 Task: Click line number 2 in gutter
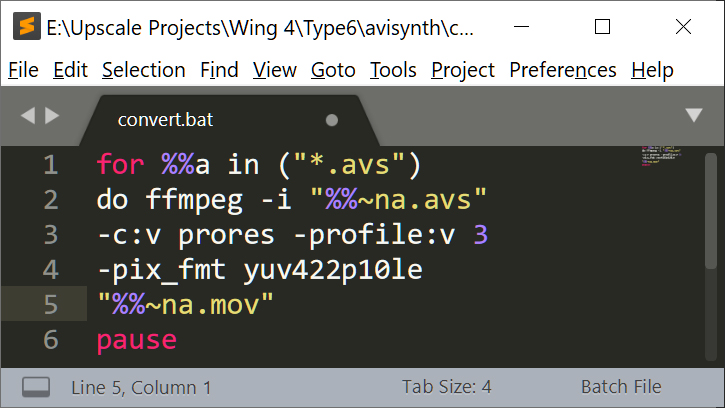51,200
